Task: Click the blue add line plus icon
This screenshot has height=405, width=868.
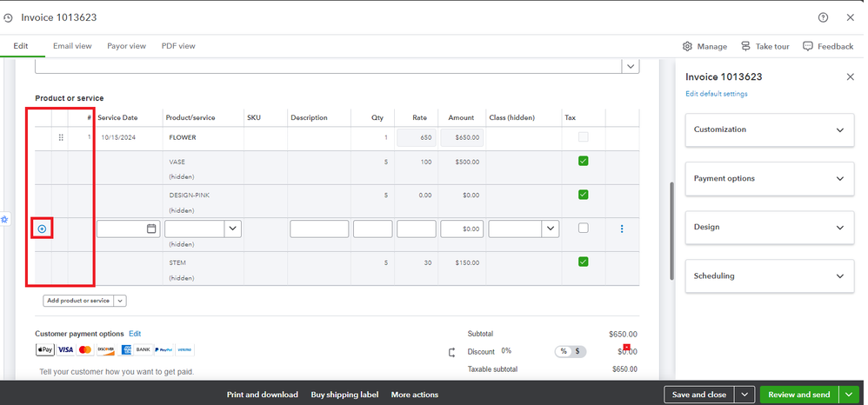Action: [x=42, y=229]
